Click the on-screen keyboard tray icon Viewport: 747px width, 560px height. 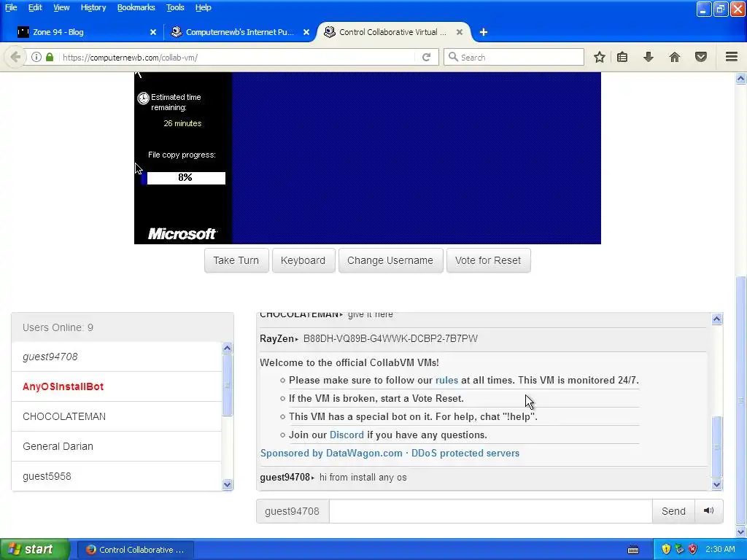pyautogui.click(x=633, y=550)
